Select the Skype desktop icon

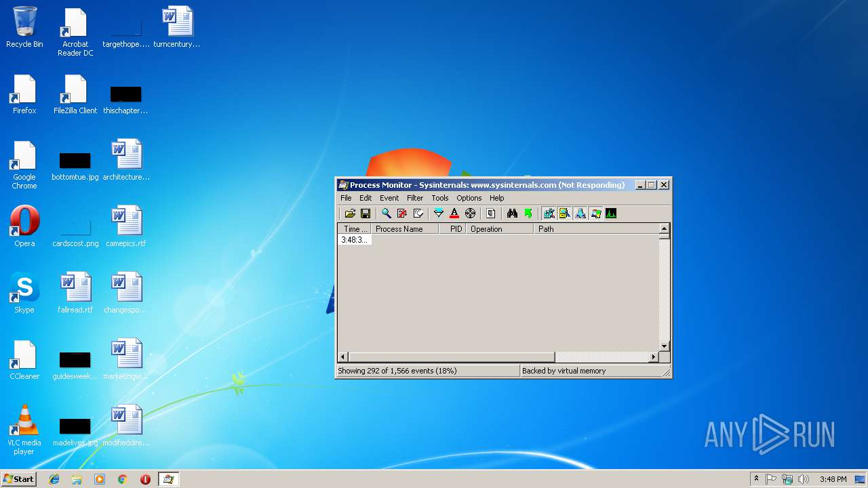(x=24, y=293)
